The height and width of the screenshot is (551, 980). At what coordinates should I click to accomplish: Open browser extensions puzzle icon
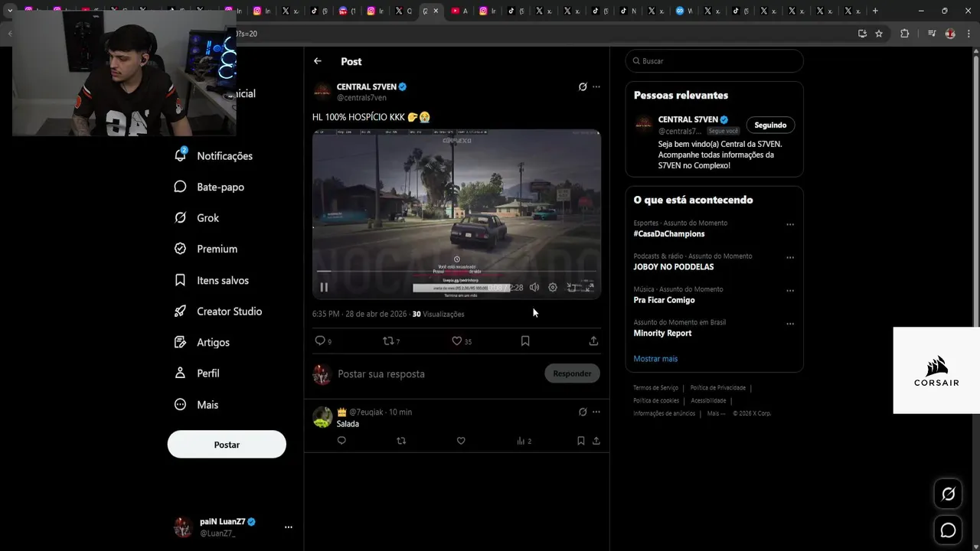(905, 34)
